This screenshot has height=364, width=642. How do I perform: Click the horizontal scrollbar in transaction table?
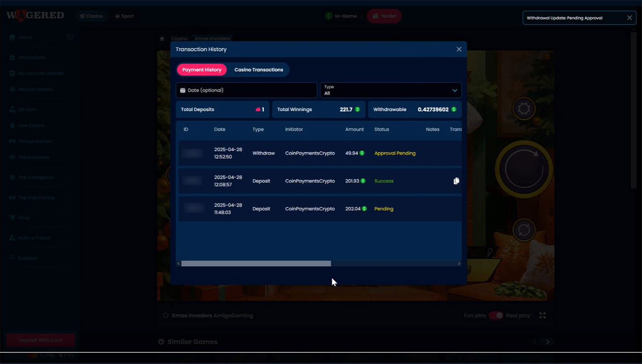click(x=256, y=264)
